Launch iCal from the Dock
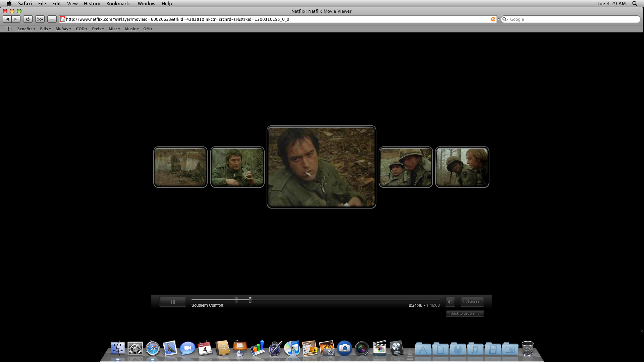The image size is (644, 362). coord(205,349)
